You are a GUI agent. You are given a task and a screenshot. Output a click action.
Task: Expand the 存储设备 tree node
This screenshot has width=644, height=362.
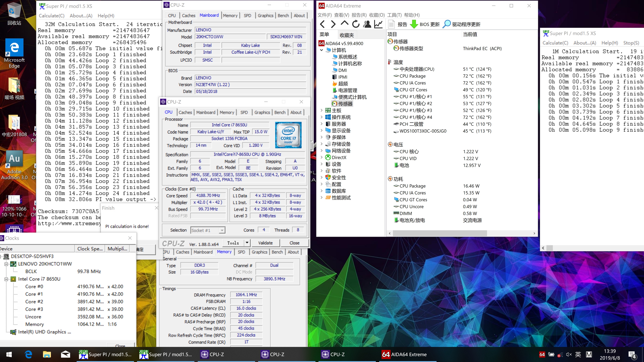pyautogui.click(x=321, y=144)
